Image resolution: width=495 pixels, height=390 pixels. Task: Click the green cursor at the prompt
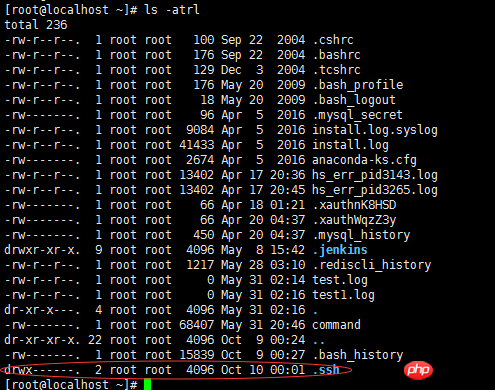(x=147, y=384)
